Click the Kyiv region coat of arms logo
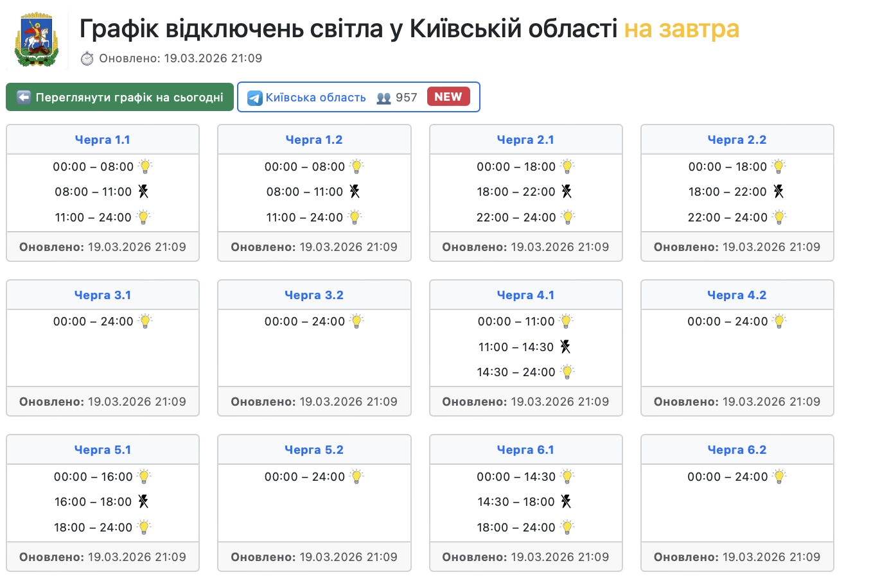880x588 pixels. click(x=37, y=40)
